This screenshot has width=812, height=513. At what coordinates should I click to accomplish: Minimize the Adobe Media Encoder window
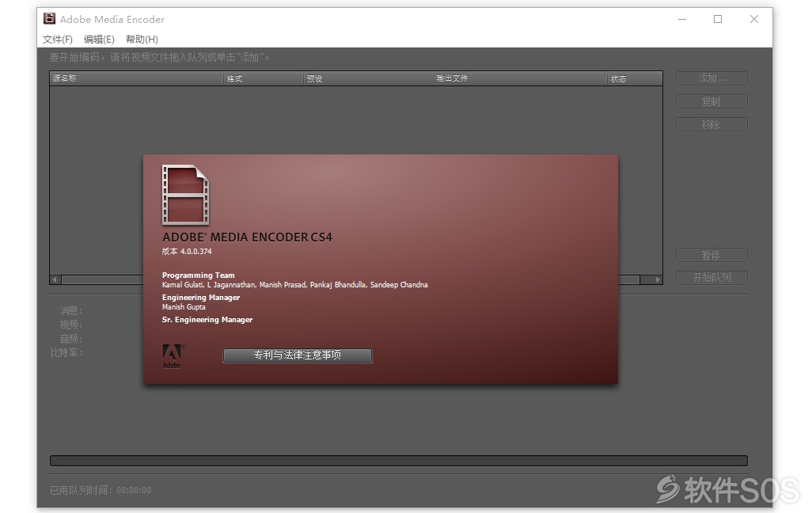pyautogui.click(x=682, y=19)
